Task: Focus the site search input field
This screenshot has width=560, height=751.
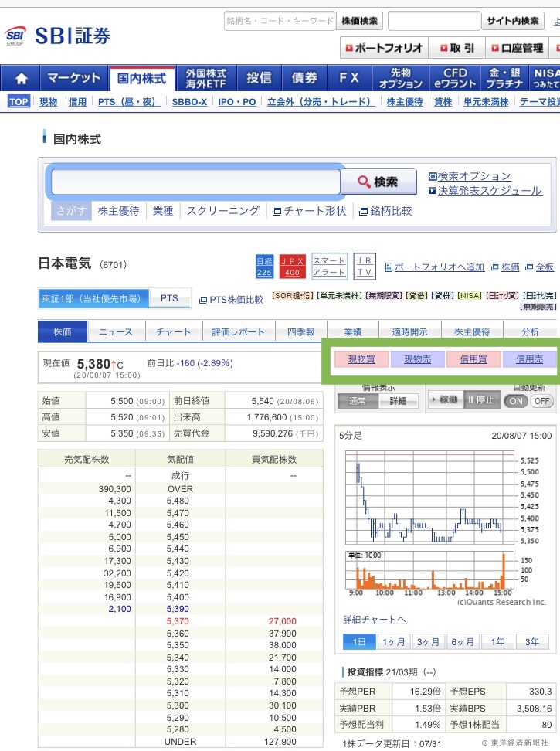Action: 434,21
